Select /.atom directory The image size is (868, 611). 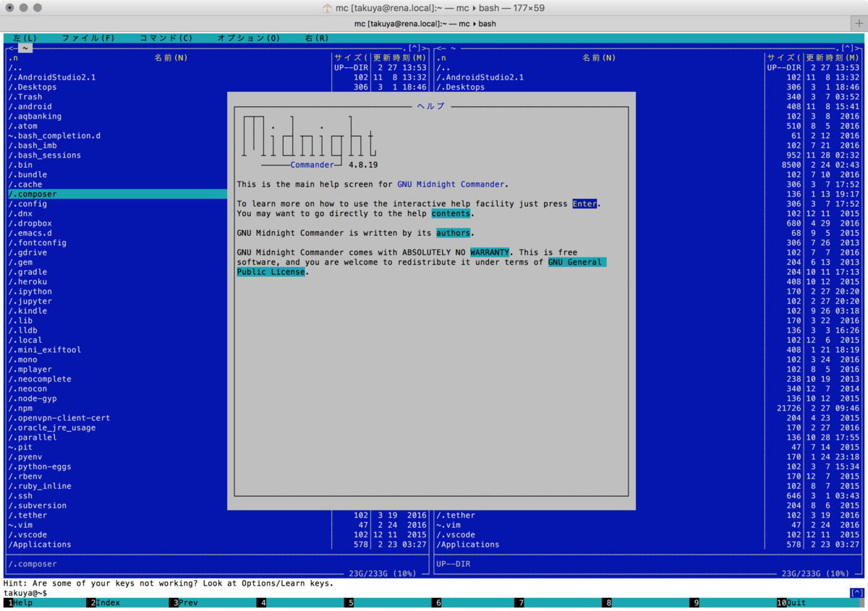tap(23, 127)
